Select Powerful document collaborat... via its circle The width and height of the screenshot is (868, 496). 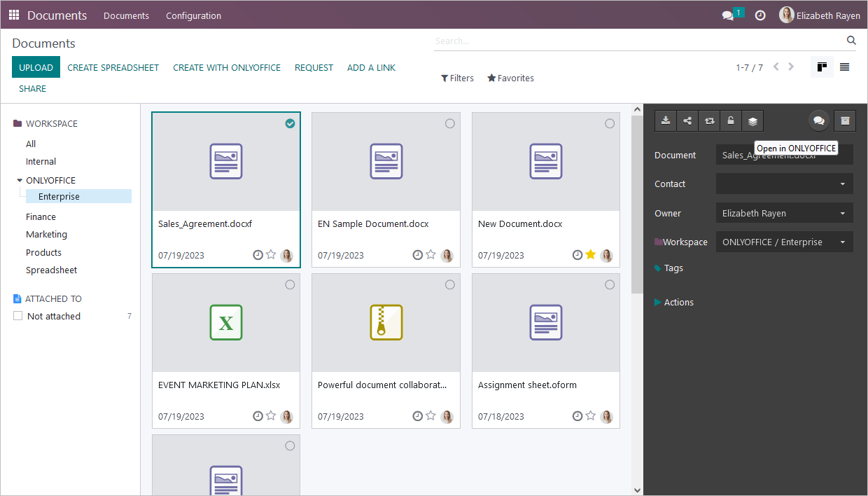point(450,284)
